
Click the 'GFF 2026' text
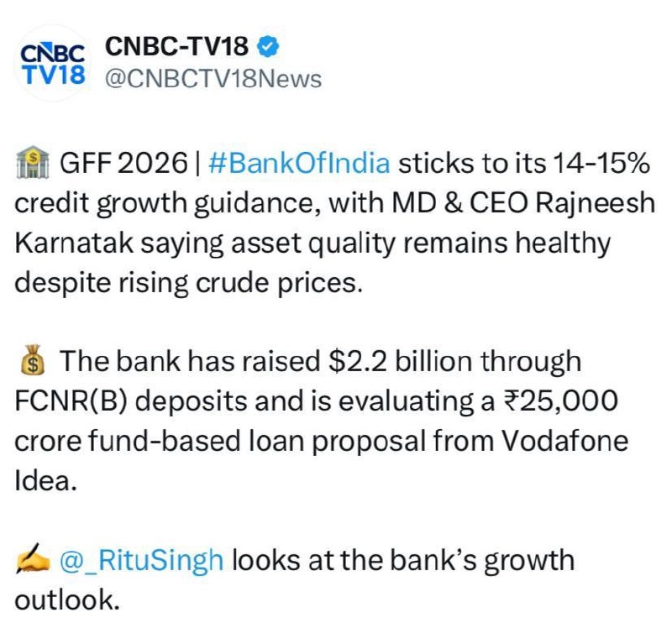coord(123,163)
